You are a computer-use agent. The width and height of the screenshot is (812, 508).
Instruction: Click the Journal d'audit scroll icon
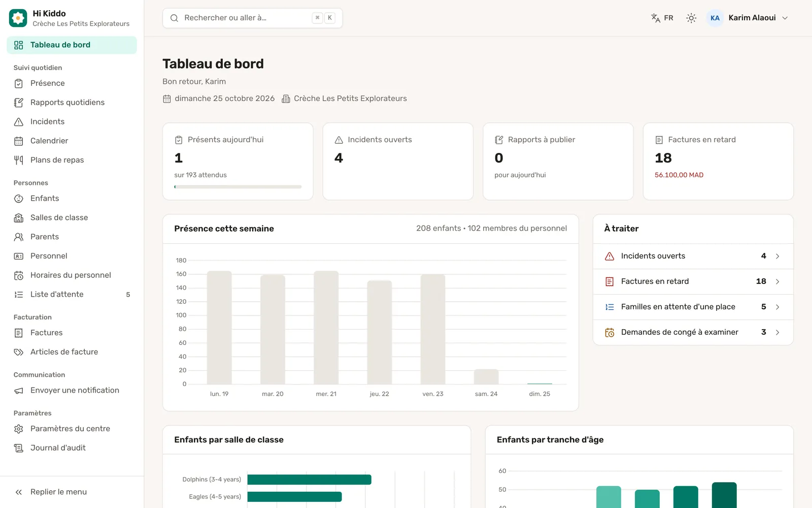coord(19,448)
